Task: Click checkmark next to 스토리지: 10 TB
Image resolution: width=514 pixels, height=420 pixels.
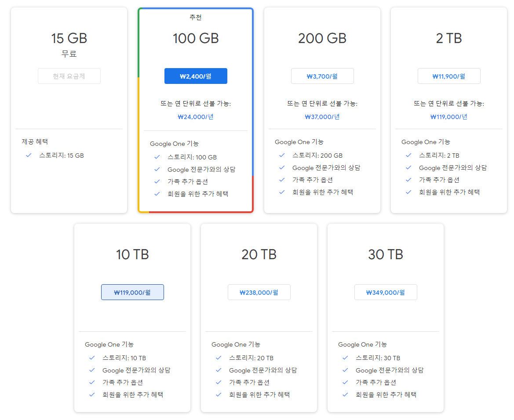Action: point(92,358)
